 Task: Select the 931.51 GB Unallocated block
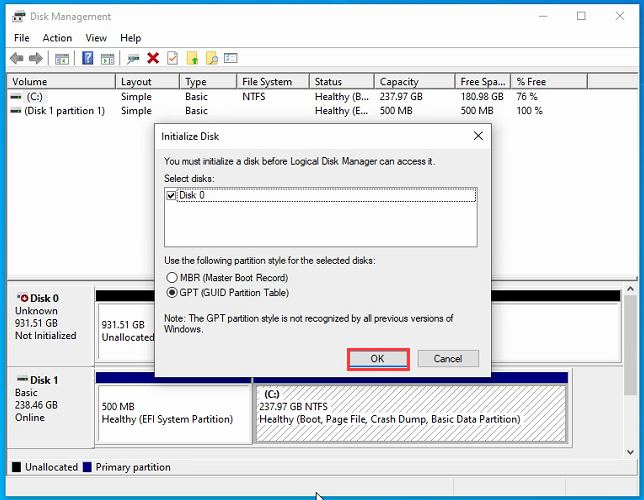(126, 331)
